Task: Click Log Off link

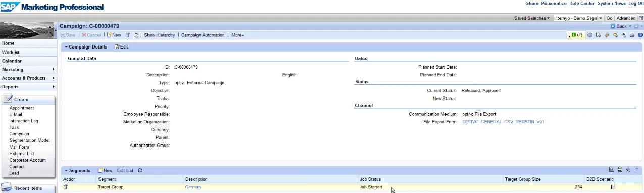Action: pyautogui.click(x=636, y=3)
